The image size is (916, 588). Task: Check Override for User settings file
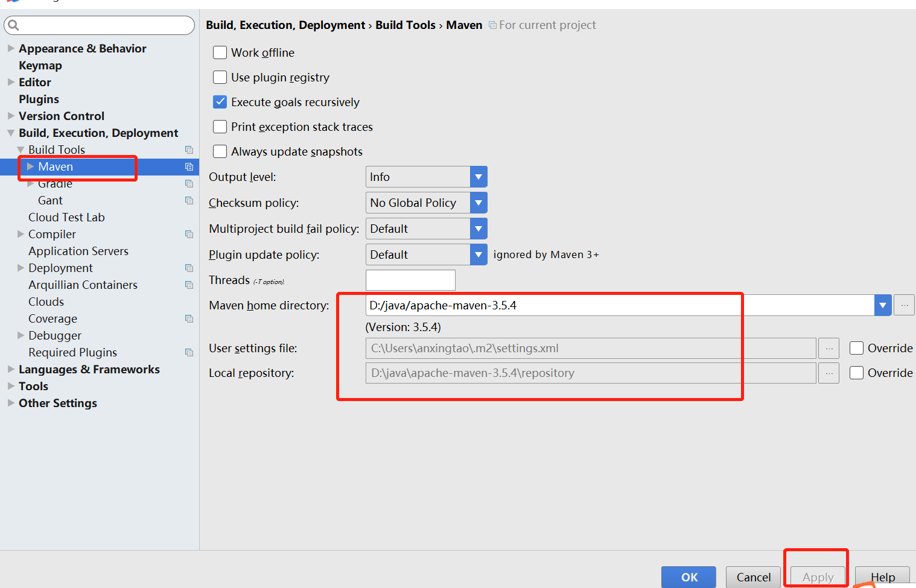[856, 348]
